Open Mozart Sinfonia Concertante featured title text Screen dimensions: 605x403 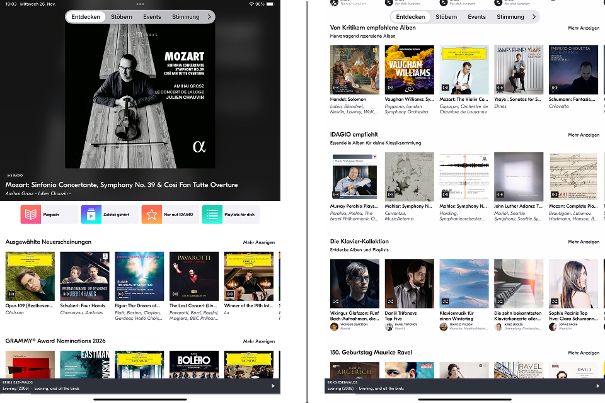coord(122,185)
